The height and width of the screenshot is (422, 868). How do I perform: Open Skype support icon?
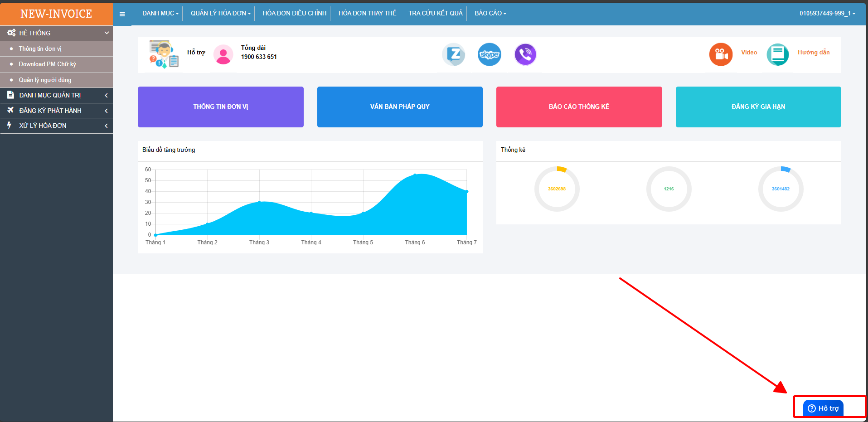point(490,55)
